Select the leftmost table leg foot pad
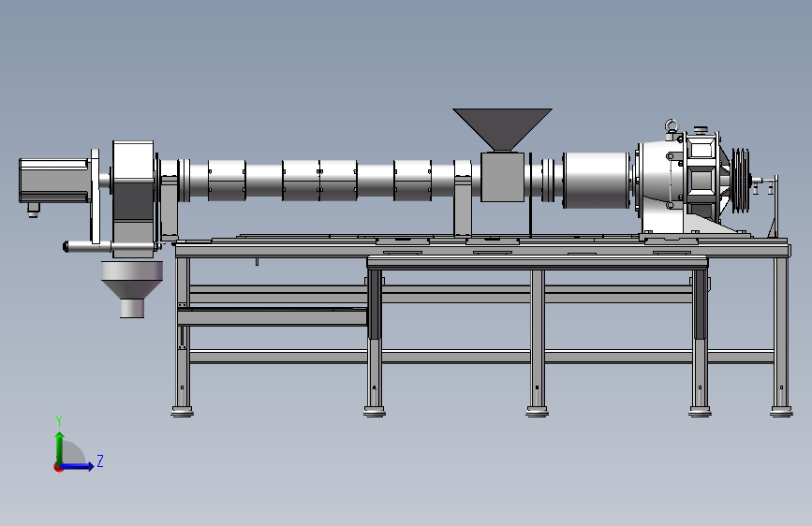 pyautogui.click(x=183, y=412)
